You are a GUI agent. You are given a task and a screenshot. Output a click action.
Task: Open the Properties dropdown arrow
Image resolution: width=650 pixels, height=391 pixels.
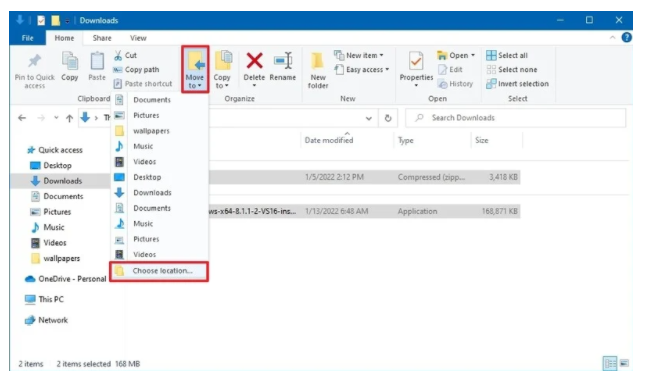pyautogui.click(x=416, y=86)
